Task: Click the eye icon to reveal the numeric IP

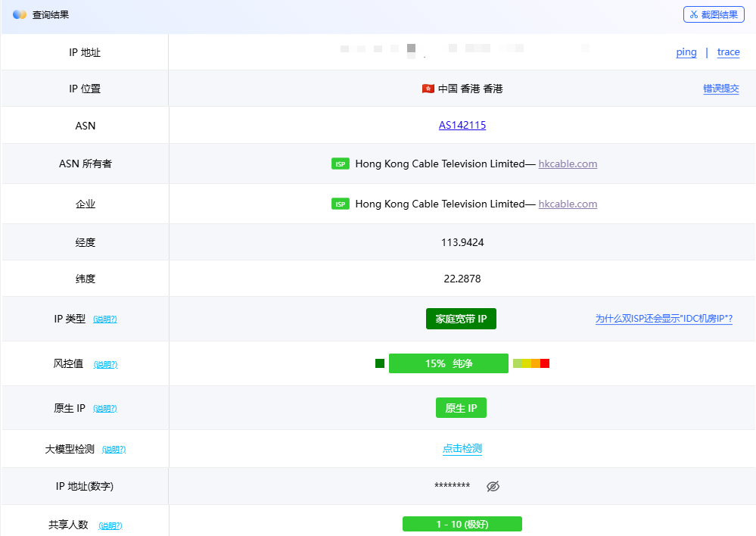Action: coord(493,487)
